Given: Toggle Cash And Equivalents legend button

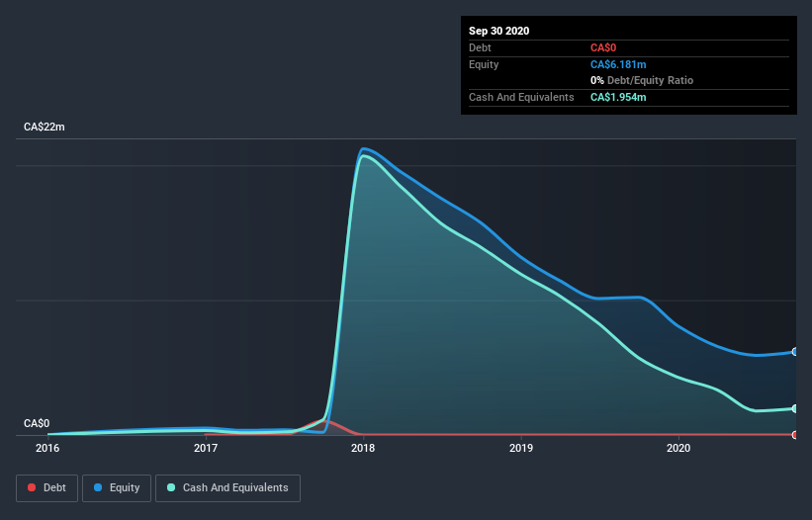Looking at the screenshot, I should [x=227, y=488].
